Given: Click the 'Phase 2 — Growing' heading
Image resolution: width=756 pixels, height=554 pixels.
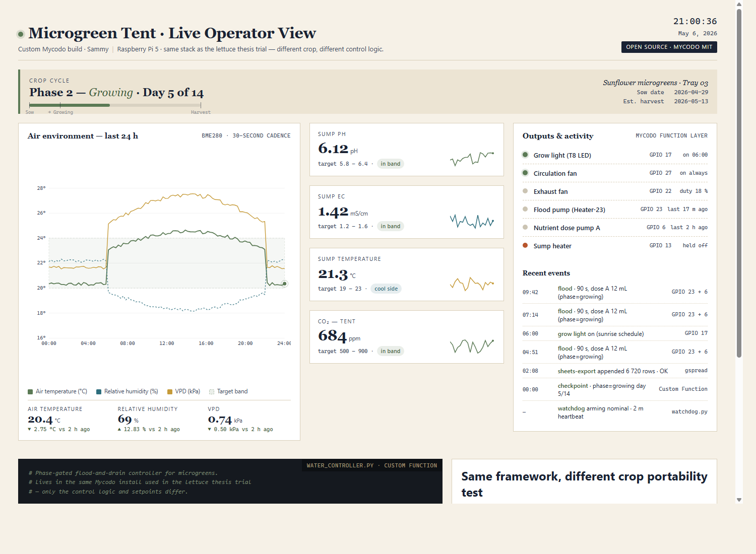Looking at the screenshot, I should pyautogui.click(x=81, y=93).
